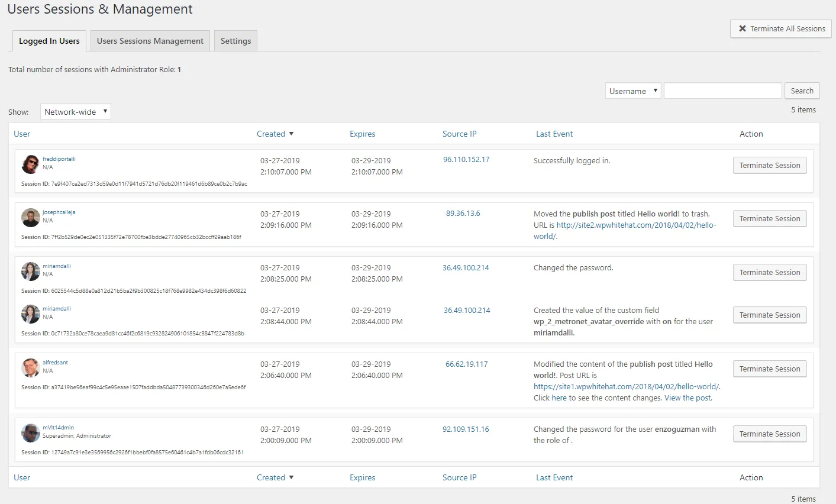
Task: Click mVlt14admin's avatar picture
Action: point(30,433)
